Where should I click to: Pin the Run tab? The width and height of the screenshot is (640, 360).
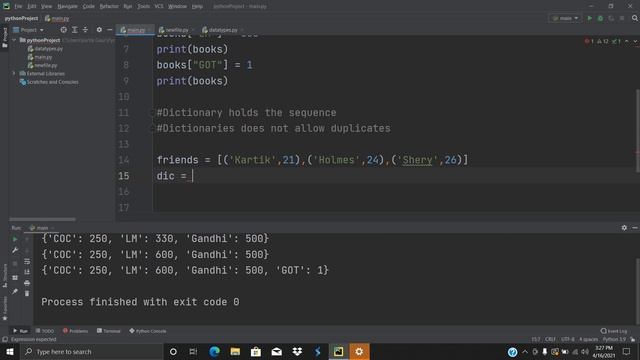[x=15, y=291]
